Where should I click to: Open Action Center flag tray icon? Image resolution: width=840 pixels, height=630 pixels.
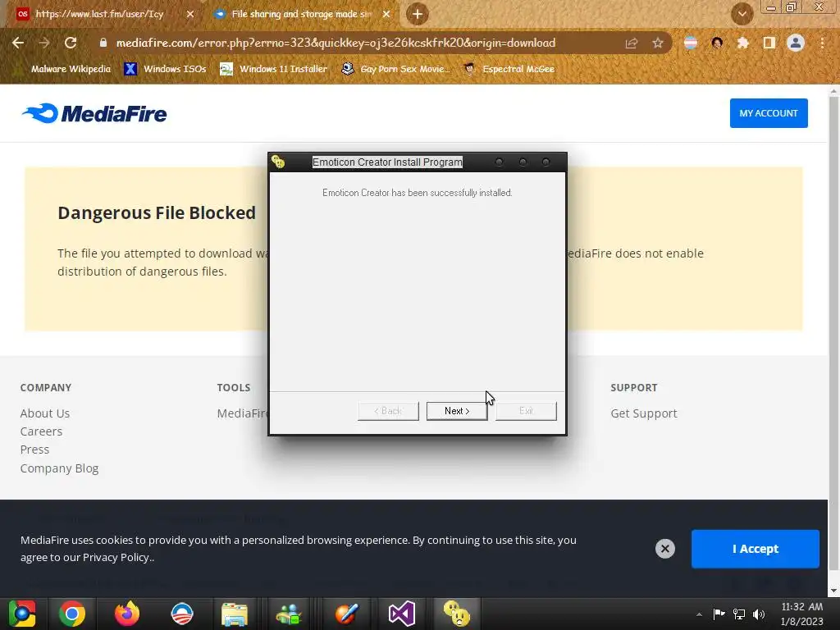pos(719,614)
